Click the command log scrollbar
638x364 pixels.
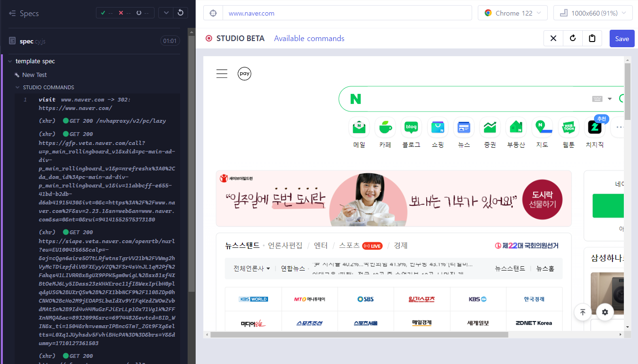[191, 164]
